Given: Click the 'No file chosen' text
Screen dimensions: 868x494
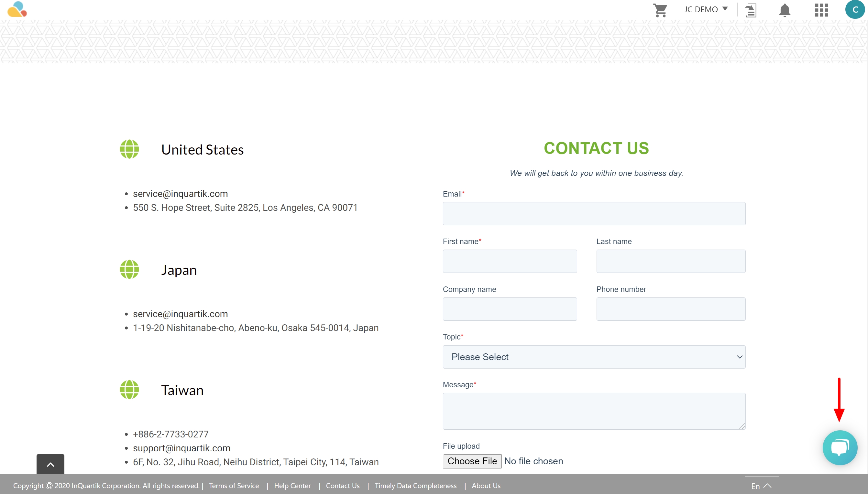Looking at the screenshot, I should tap(533, 461).
